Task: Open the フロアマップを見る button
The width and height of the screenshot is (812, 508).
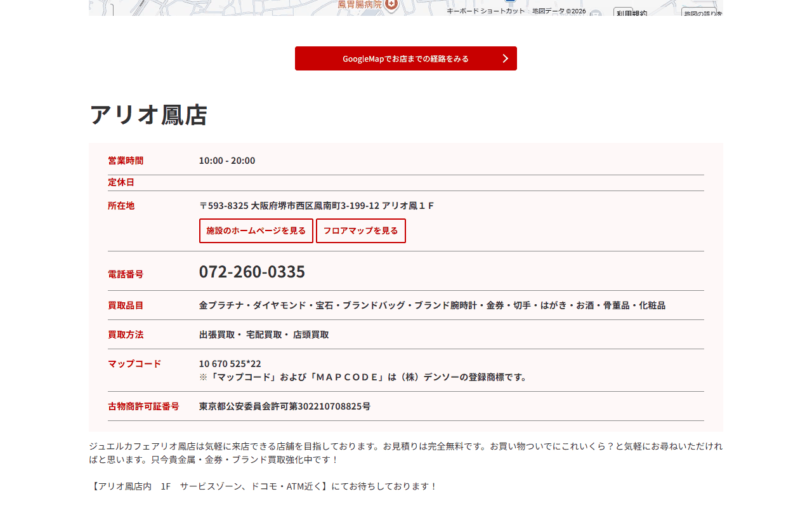Action: click(x=361, y=231)
